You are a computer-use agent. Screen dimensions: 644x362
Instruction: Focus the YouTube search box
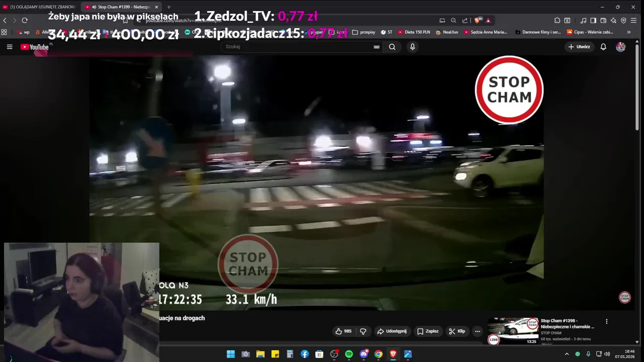[x=302, y=47]
